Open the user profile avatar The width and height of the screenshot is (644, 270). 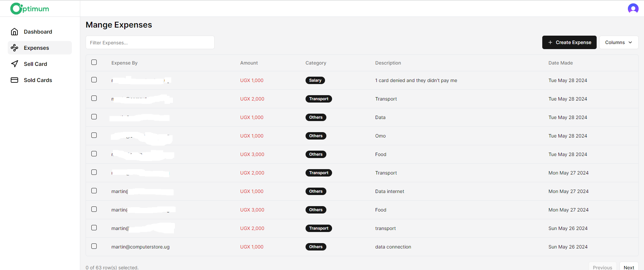pyautogui.click(x=633, y=8)
